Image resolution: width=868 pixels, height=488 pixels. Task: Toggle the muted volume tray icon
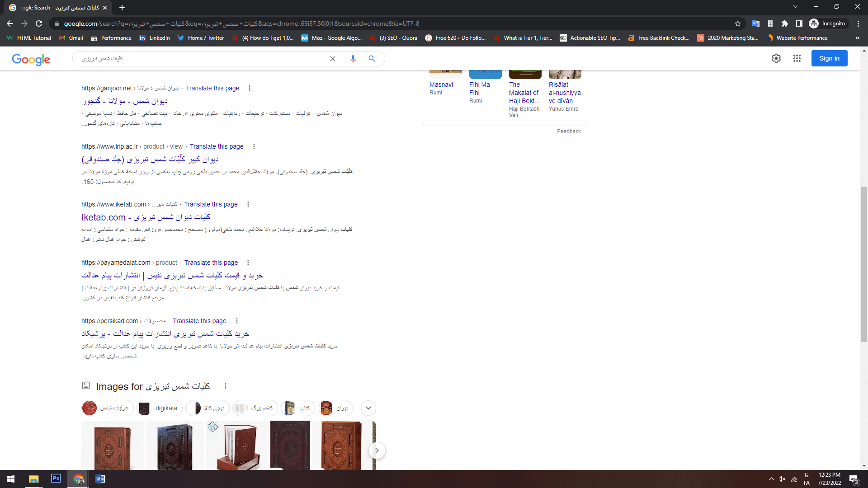pyautogui.click(x=782, y=479)
